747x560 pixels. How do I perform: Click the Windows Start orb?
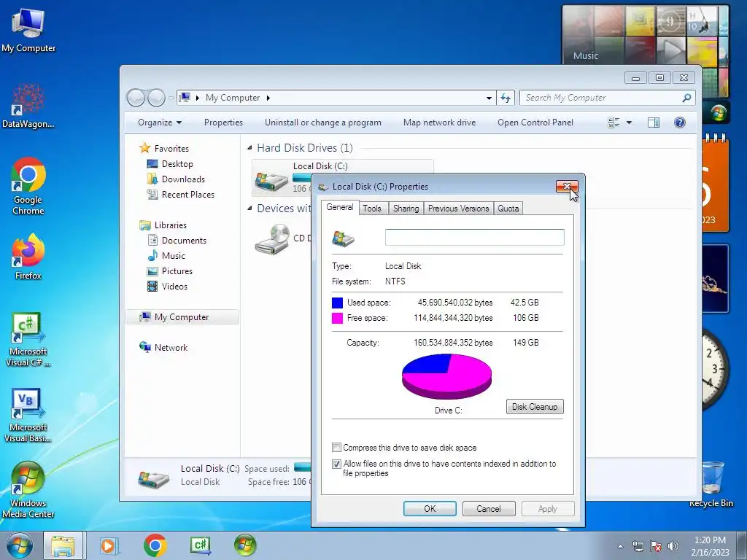tap(20, 545)
